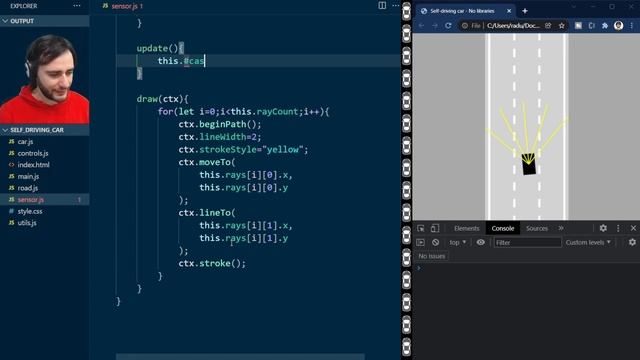Screen dimensions: 640x360
Task: Focus the console Filter field
Action: point(527,242)
